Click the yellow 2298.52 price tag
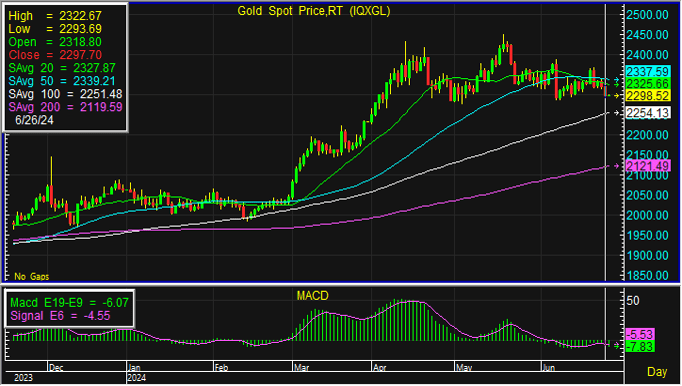 coord(648,96)
